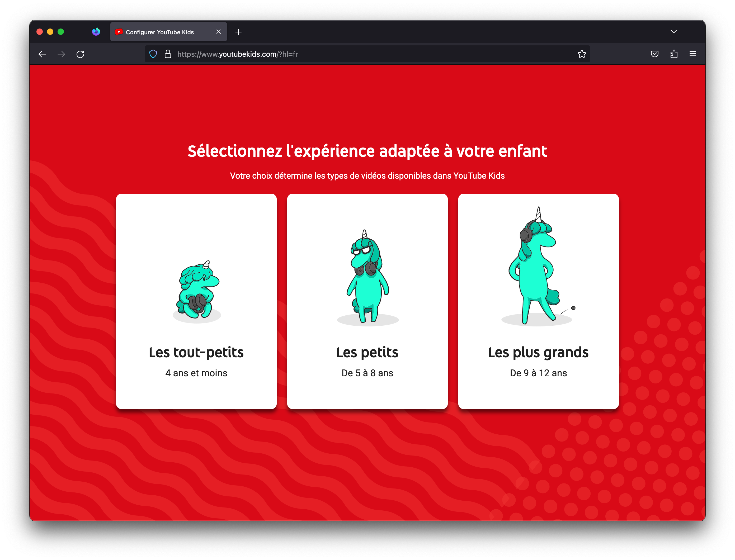Image resolution: width=735 pixels, height=560 pixels.
Task: Open the tracking protection shield icon
Action: click(x=153, y=54)
